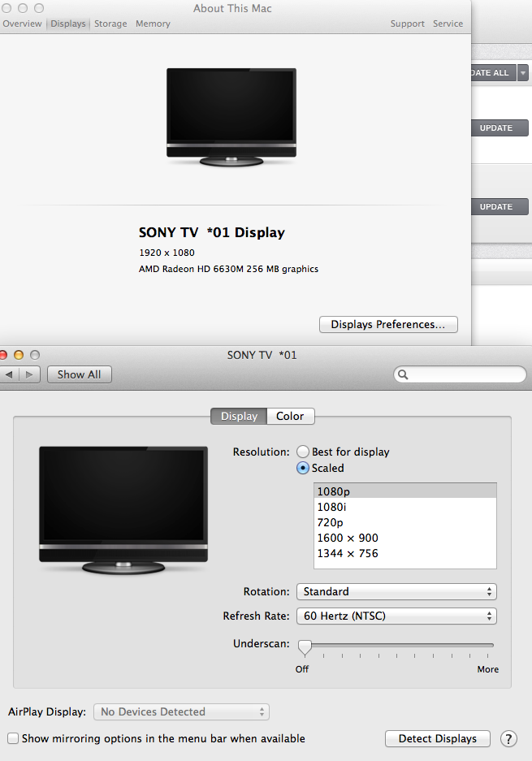Image resolution: width=532 pixels, height=761 pixels.
Task: Open the Rotation dropdown
Action: (396, 591)
